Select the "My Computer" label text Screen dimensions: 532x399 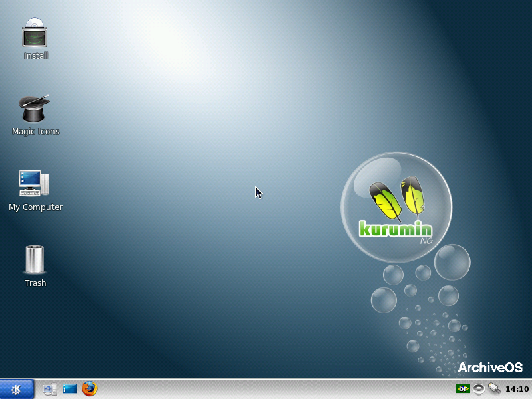pyautogui.click(x=36, y=207)
